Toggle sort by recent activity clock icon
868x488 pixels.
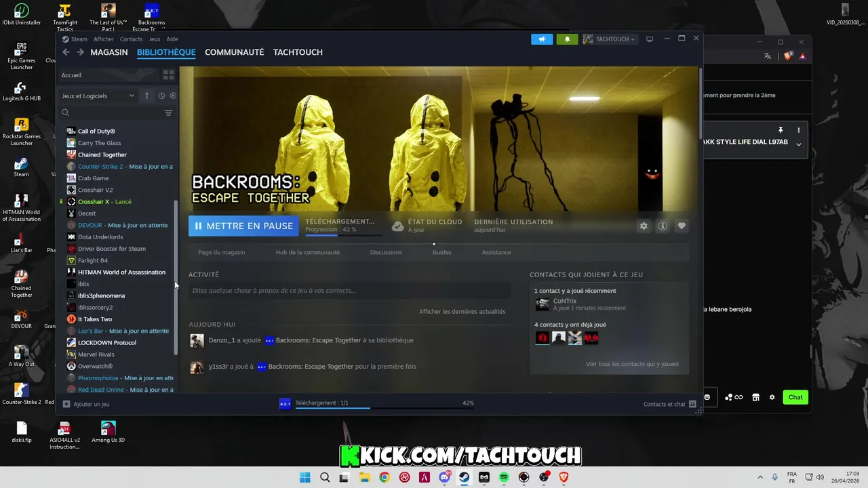(x=161, y=96)
